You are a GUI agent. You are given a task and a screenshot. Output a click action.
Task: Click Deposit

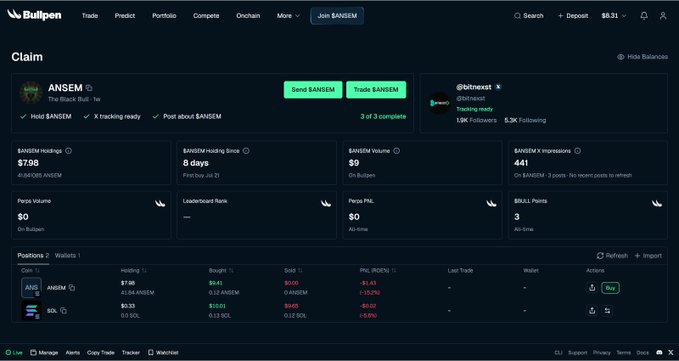click(x=573, y=16)
